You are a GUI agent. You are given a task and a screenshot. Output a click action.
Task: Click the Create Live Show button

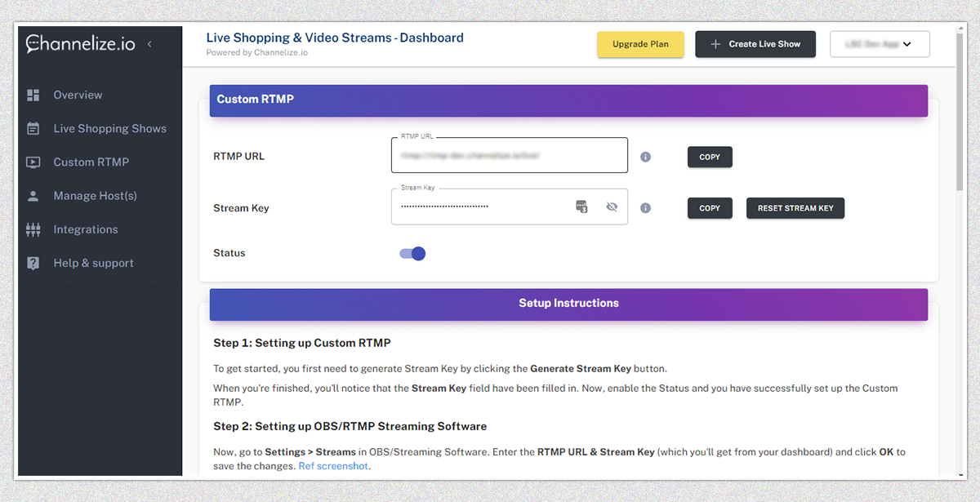[x=755, y=44]
